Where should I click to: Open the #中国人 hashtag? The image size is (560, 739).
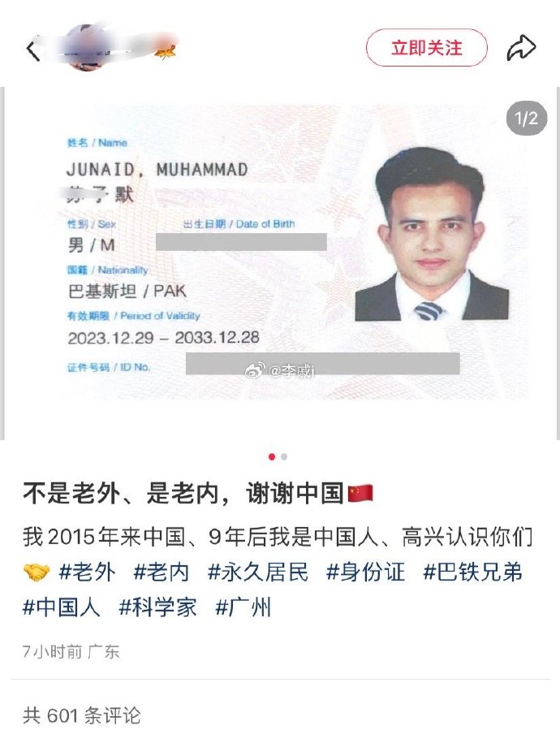(x=61, y=607)
